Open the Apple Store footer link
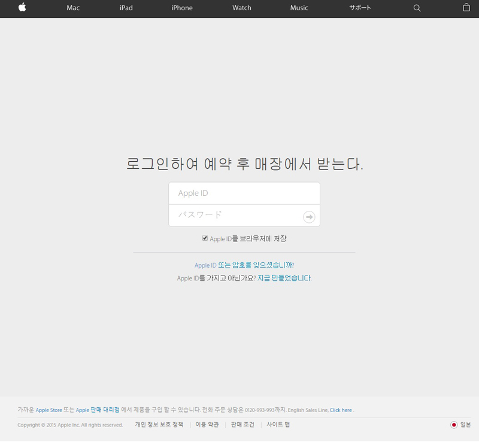 pyautogui.click(x=49, y=410)
